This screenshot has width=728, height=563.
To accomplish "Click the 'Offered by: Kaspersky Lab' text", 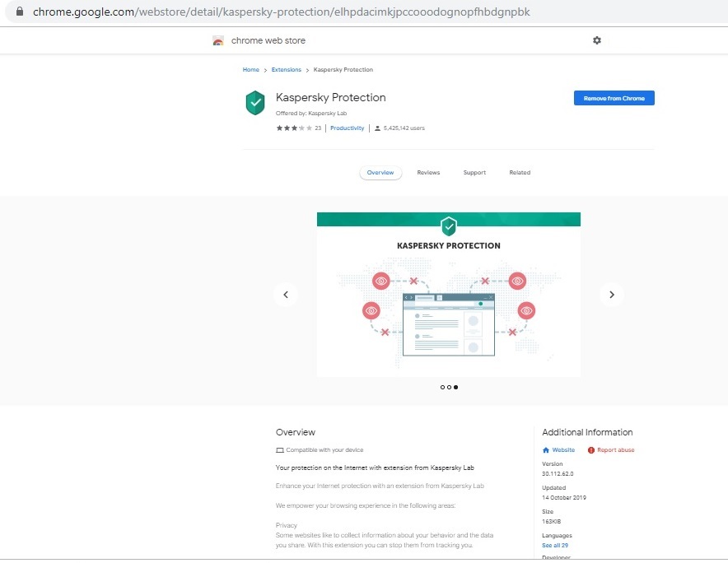I will click(311, 114).
